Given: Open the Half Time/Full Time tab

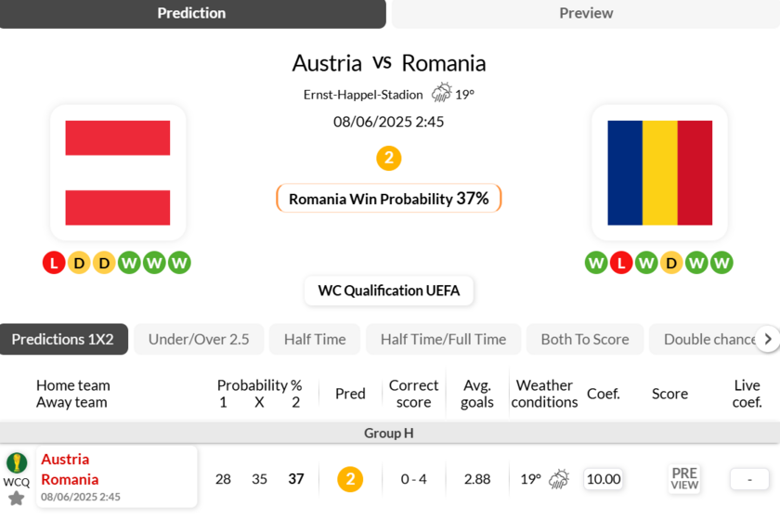Looking at the screenshot, I should point(443,339).
